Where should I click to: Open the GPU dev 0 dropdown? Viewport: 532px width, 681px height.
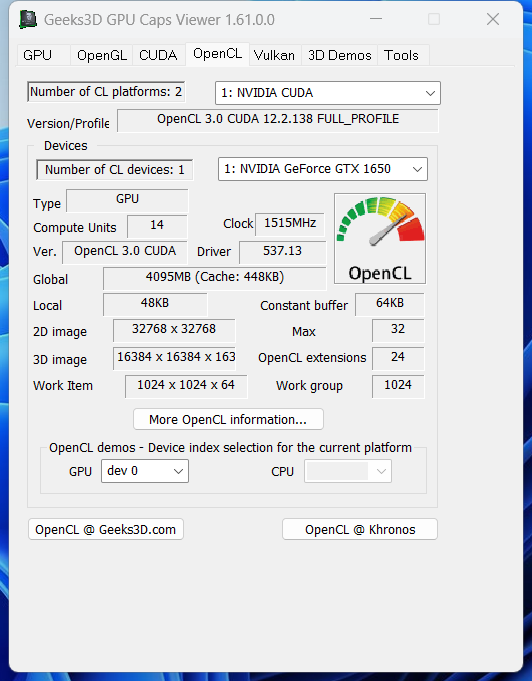145,471
